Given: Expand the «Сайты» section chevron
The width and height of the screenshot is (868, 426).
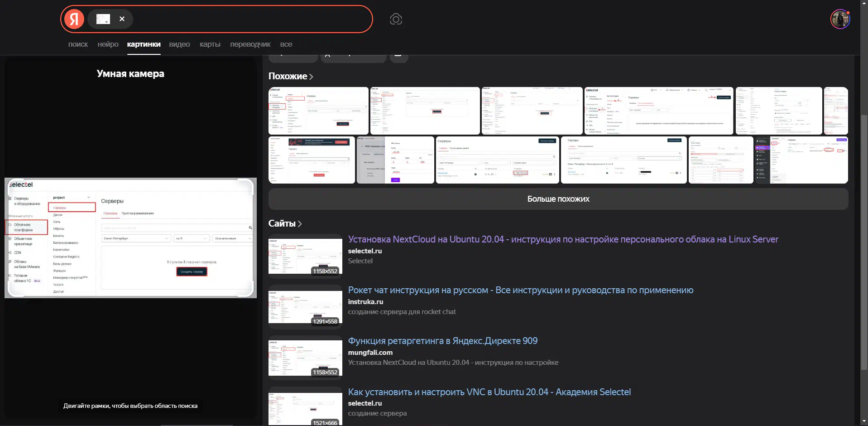Looking at the screenshot, I should [x=300, y=223].
